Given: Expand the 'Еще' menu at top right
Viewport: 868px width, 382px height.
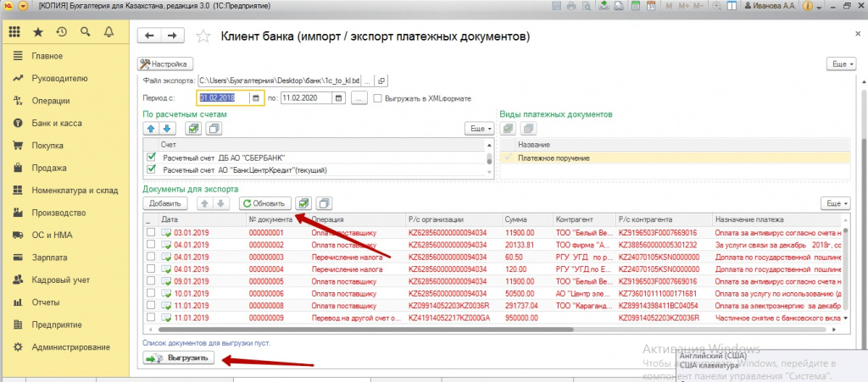Looking at the screenshot, I should (x=837, y=64).
